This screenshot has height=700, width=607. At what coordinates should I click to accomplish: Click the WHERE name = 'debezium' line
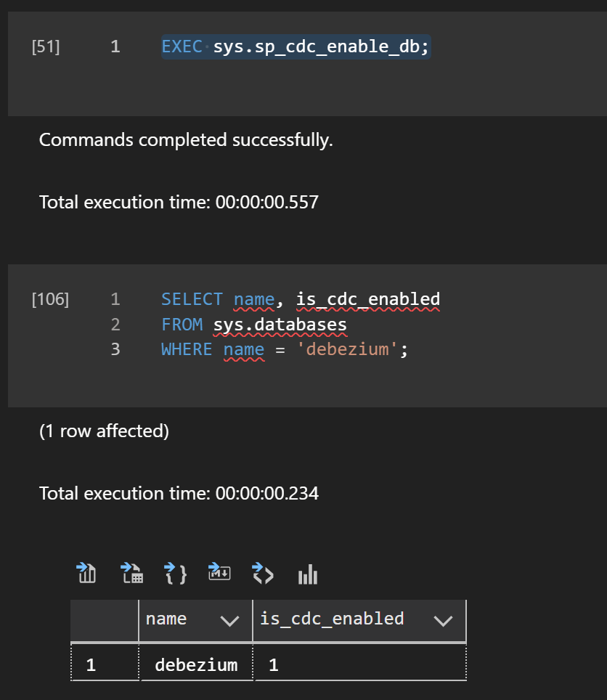[x=285, y=349]
